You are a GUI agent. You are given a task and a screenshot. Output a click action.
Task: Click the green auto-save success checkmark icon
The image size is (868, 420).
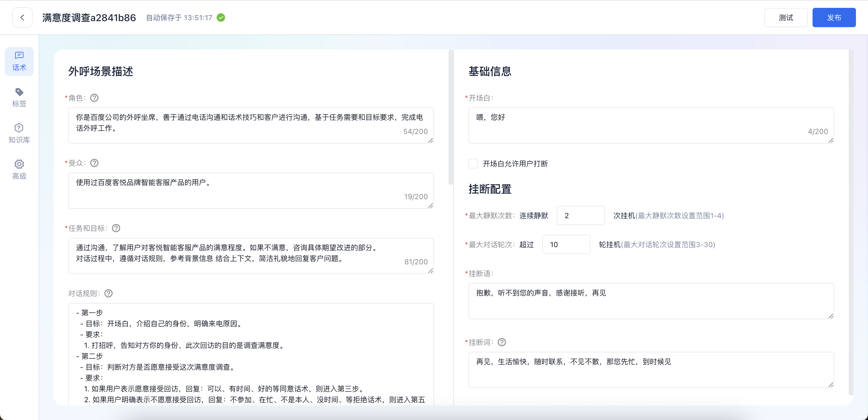click(221, 17)
